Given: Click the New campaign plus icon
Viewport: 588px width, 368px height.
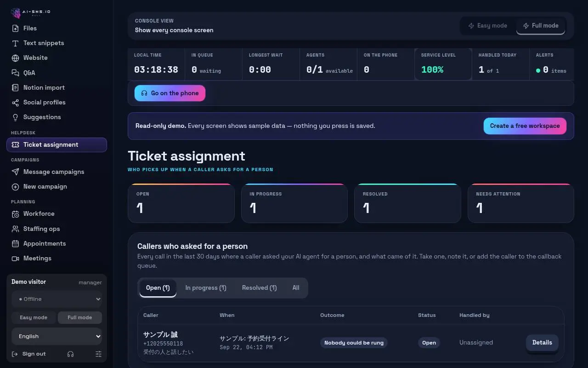Looking at the screenshot, I should pyautogui.click(x=15, y=186).
